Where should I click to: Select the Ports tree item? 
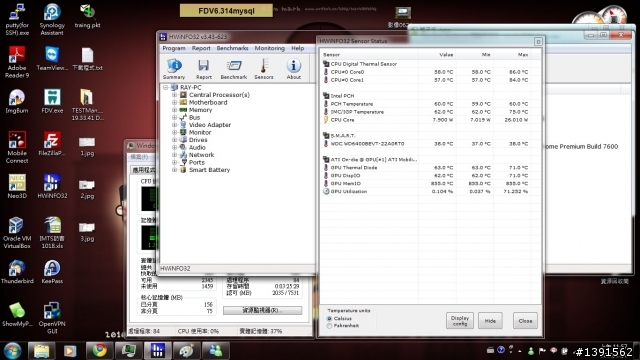coord(197,162)
